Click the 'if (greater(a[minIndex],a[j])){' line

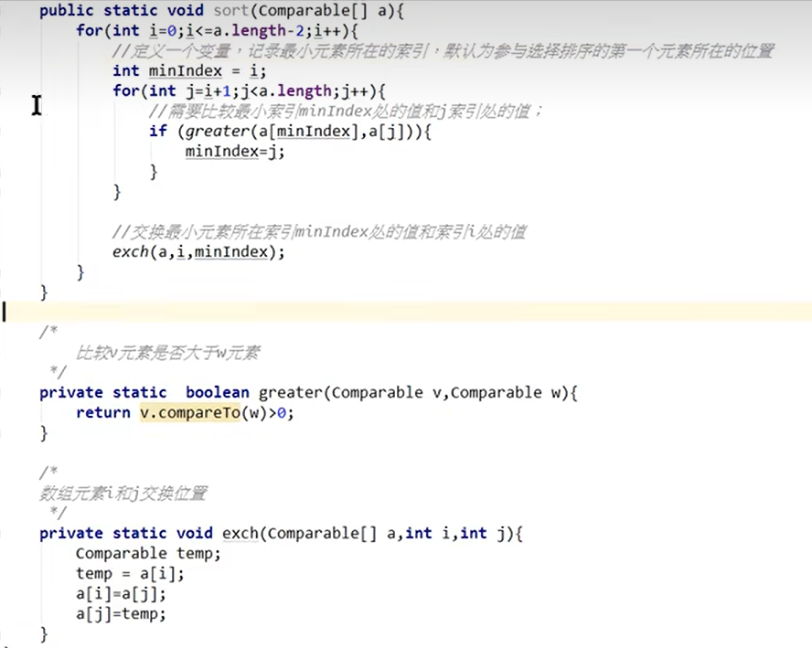pyautogui.click(x=291, y=132)
